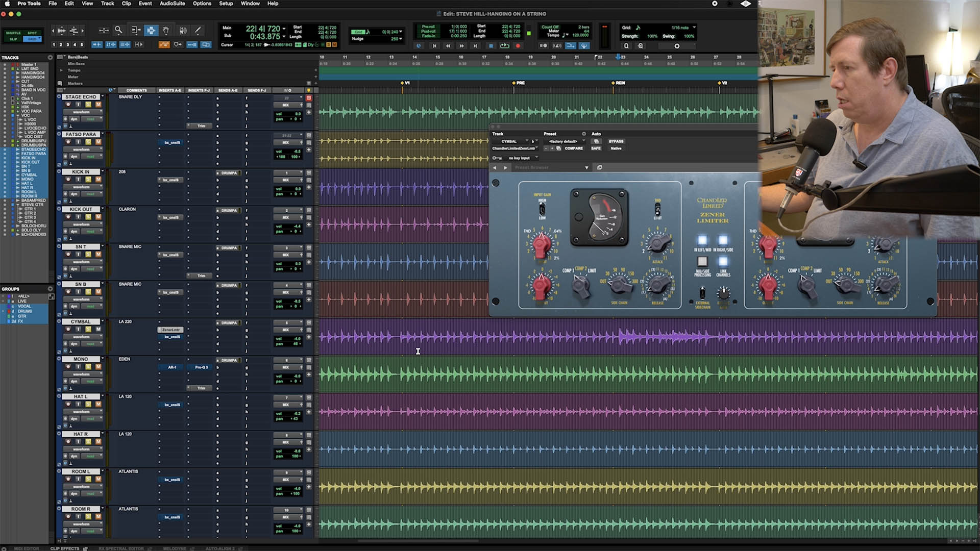Open the Track menu
Image resolution: width=980 pixels, height=551 pixels.
point(107,4)
